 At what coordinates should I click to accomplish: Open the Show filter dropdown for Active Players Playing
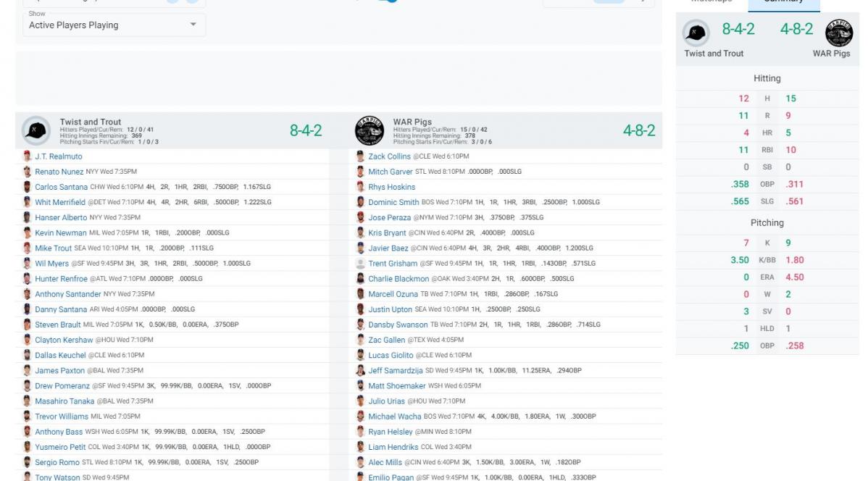112,25
